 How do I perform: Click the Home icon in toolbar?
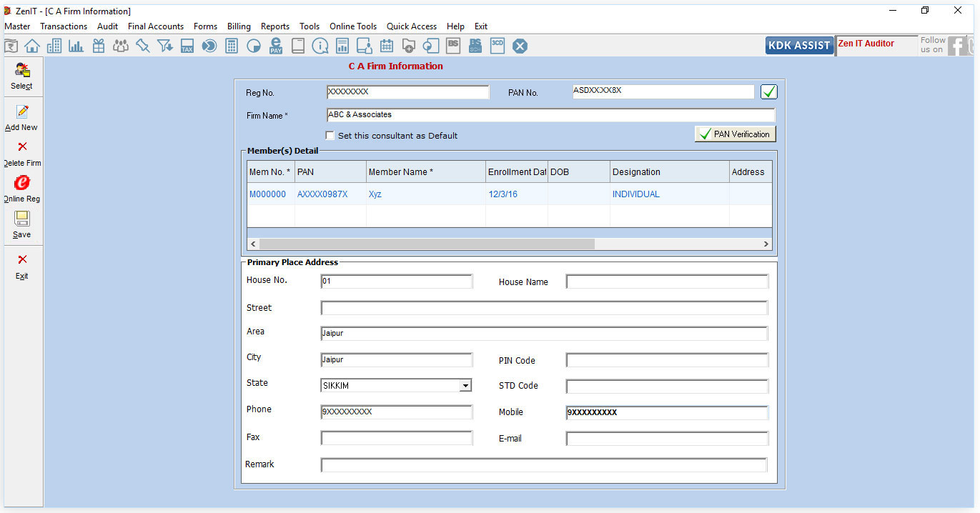[31, 46]
